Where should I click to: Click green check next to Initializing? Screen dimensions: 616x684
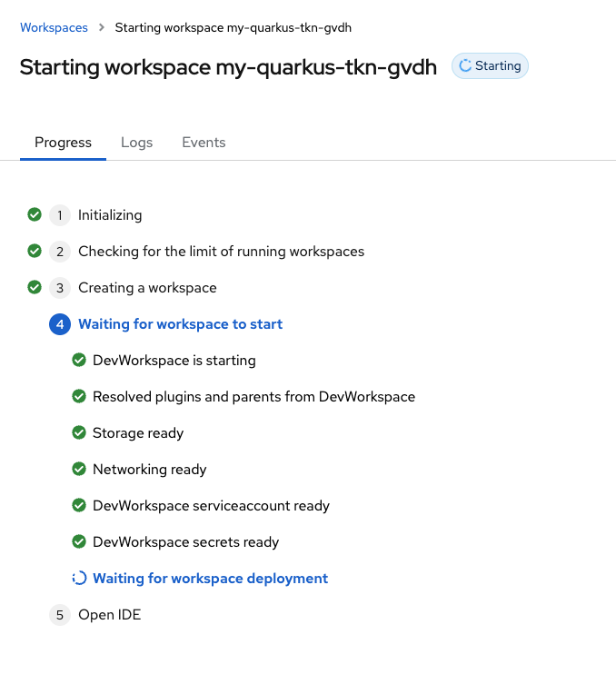pyautogui.click(x=35, y=214)
